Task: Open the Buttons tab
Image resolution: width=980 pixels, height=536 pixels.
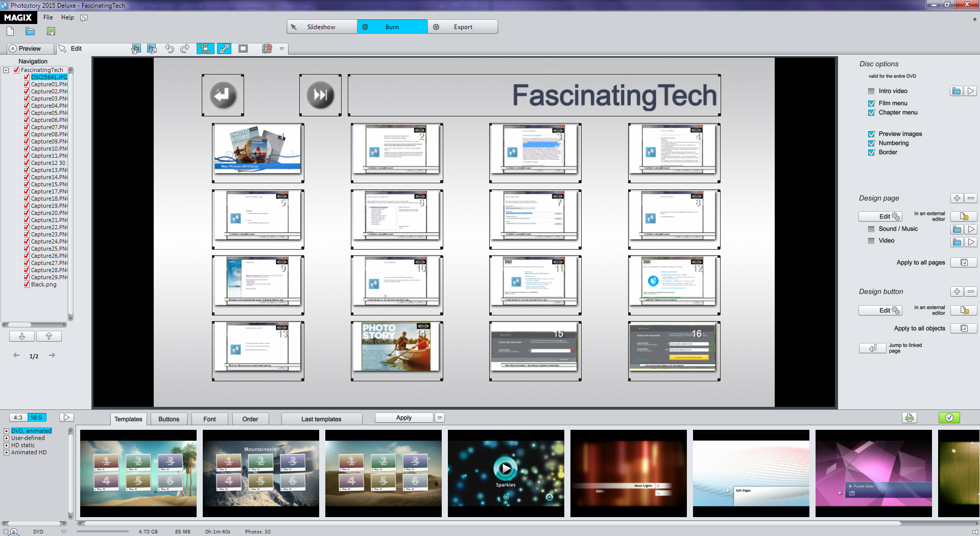Action: point(169,419)
